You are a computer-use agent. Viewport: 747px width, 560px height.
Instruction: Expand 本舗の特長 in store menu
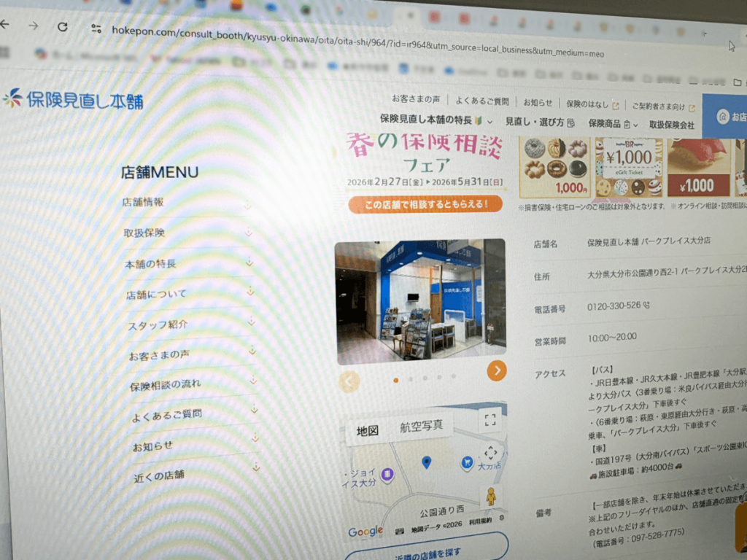pyautogui.click(x=189, y=263)
